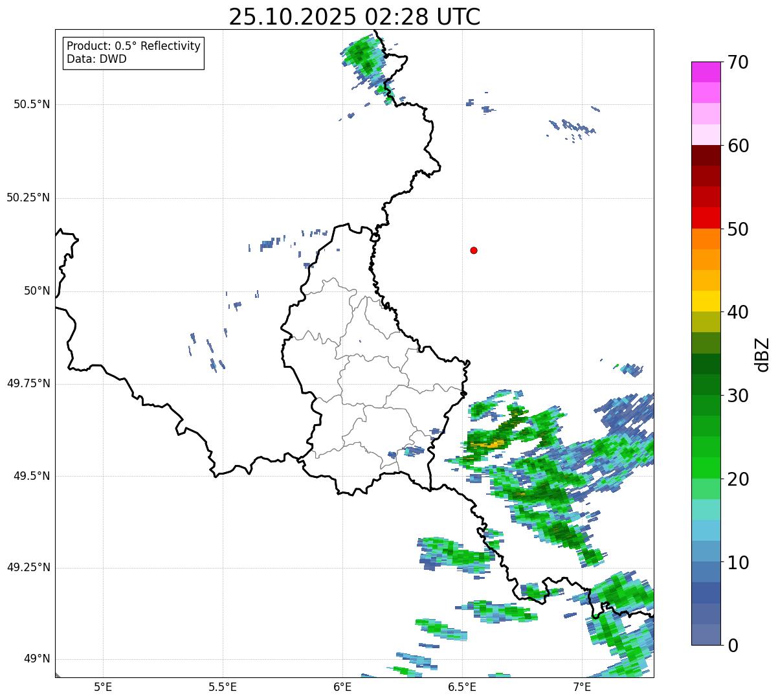
Task: Pick the yellow colorbar swatch near 40
Action: [706, 301]
